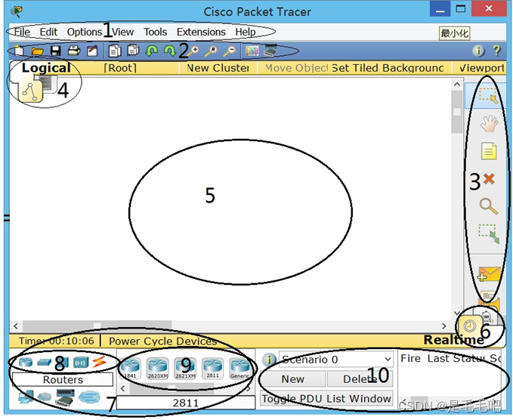
Task: Paste using the toolbar paste icon
Action: (x=133, y=51)
